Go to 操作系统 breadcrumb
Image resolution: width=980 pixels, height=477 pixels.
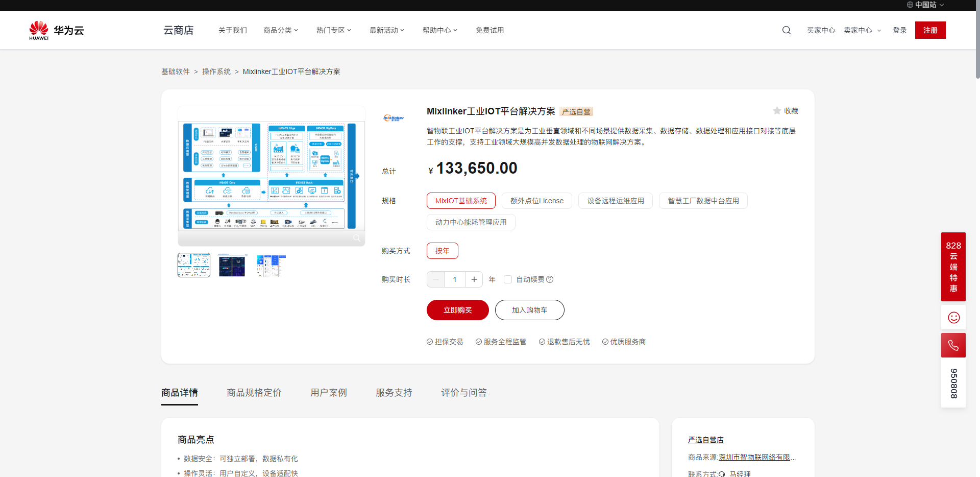pos(216,71)
